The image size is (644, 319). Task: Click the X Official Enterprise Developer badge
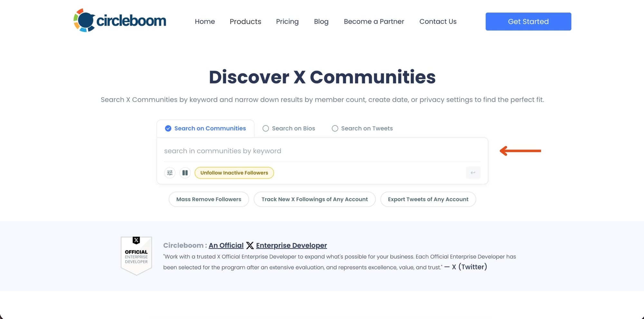pyautogui.click(x=136, y=255)
